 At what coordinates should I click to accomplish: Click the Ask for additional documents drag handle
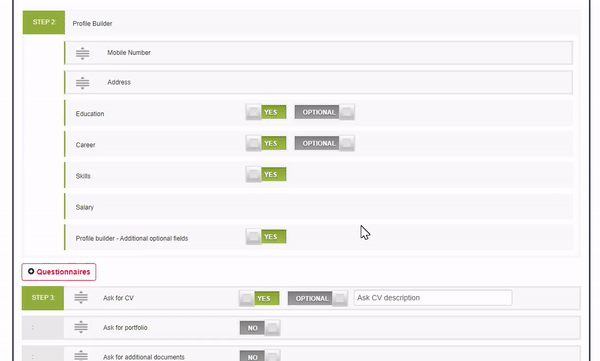81,356
